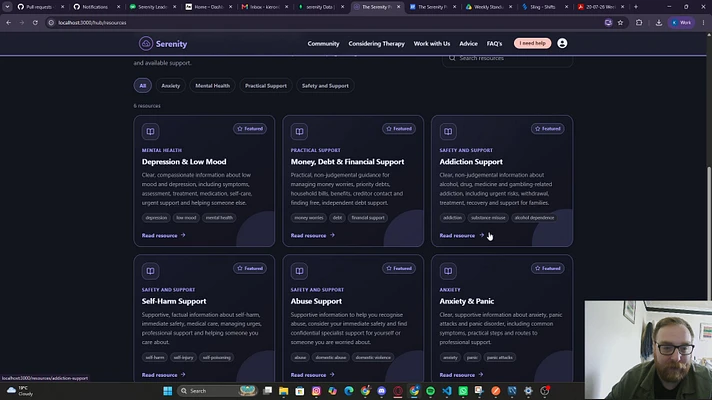The image size is (712, 400).
Task: Open the Community nav menu
Action: [323, 44]
